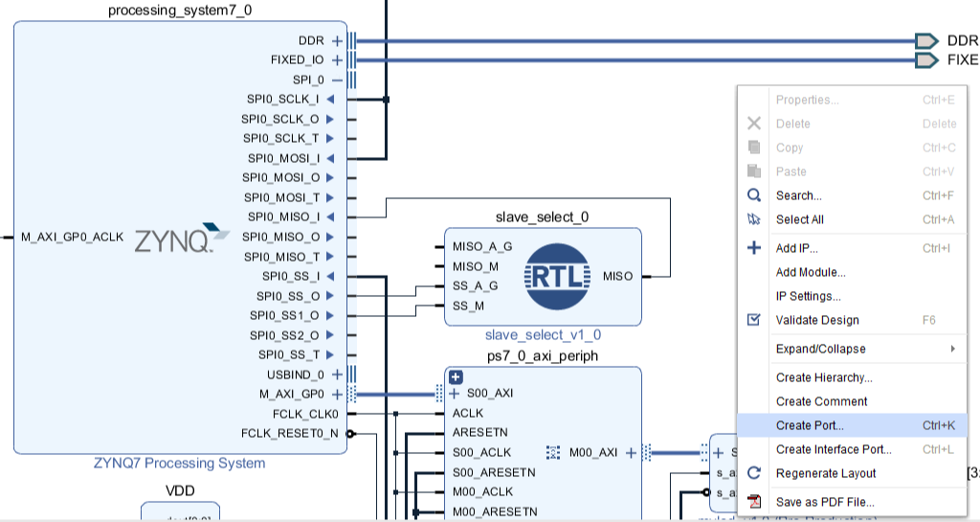Screen dimensions: 980x522
Task: Click the Delete X icon in context menu
Action: (754, 124)
